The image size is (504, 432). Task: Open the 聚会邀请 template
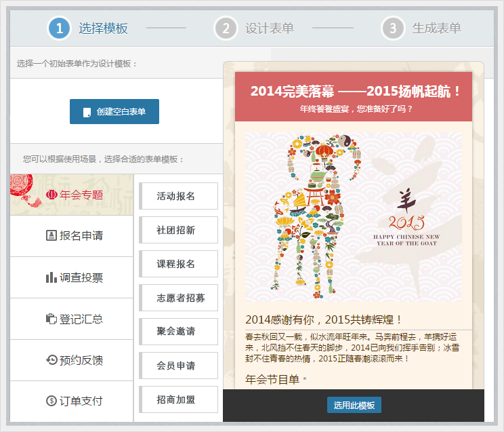(179, 332)
